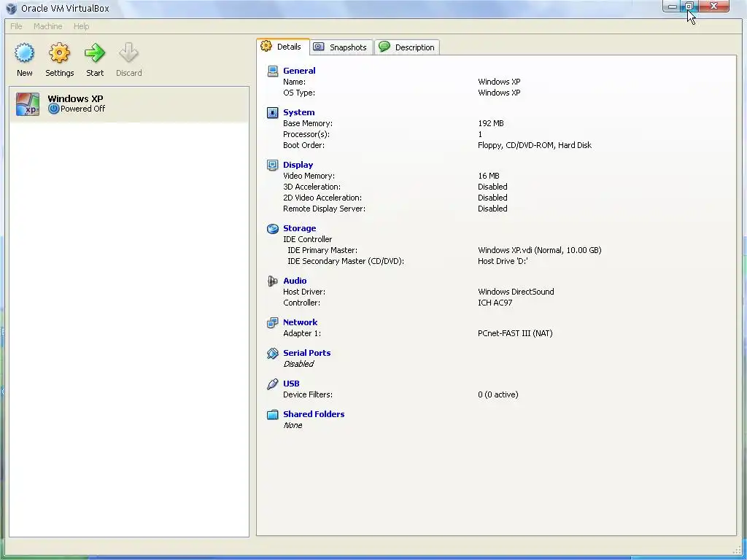747x560 pixels.
Task: Click the Windows DirectSound value
Action: (x=516, y=292)
